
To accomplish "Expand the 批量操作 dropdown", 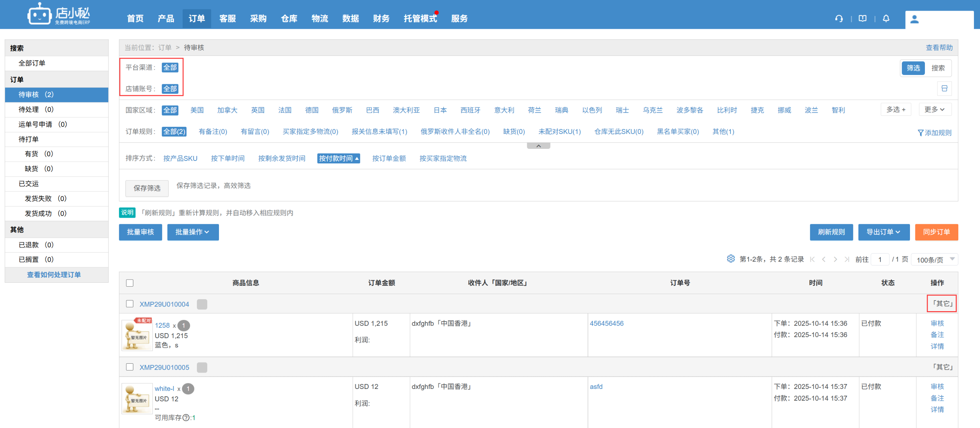I will click(x=193, y=232).
